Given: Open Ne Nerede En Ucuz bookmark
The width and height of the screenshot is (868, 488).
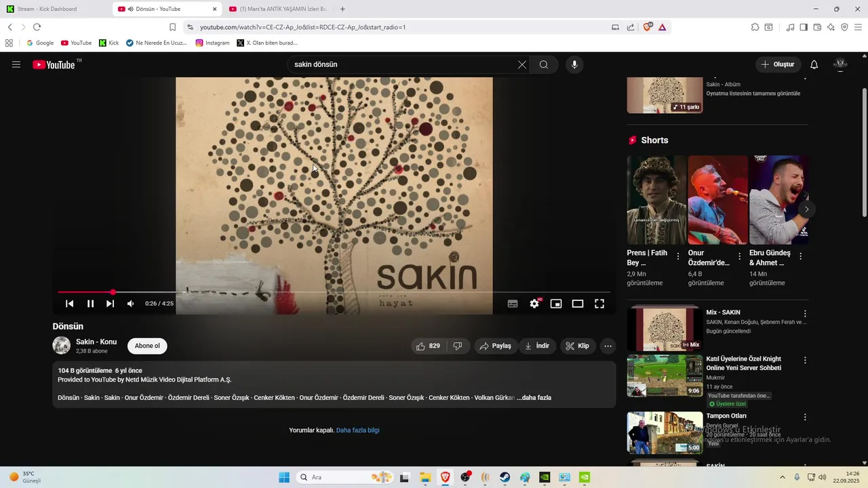Looking at the screenshot, I should pyautogui.click(x=156, y=43).
